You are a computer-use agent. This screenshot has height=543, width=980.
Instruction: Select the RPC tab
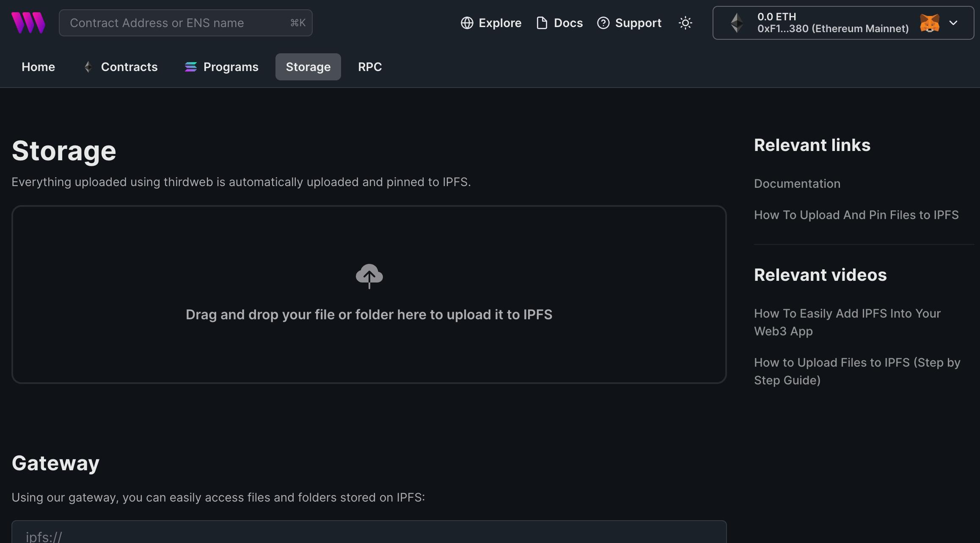click(370, 67)
